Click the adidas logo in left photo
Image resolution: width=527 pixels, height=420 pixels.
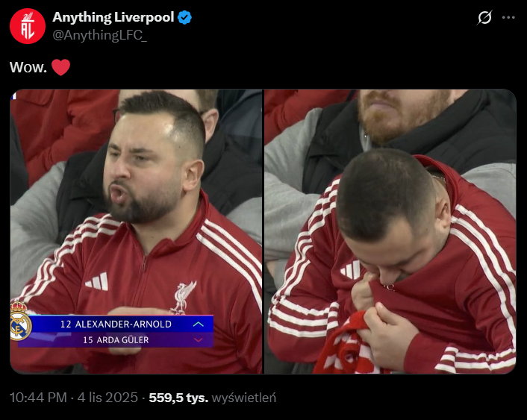[x=97, y=281]
